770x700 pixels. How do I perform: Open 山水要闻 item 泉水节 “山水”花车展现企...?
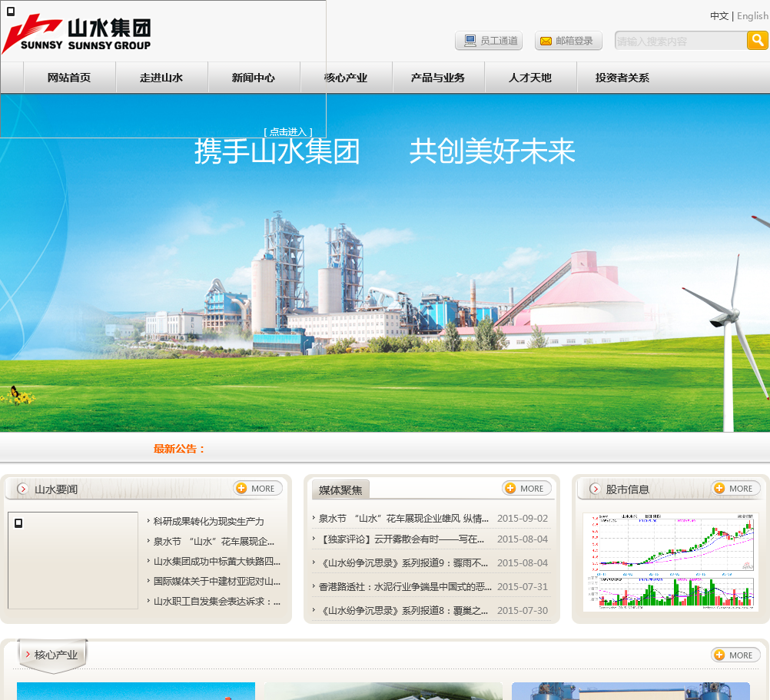pos(214,542)
